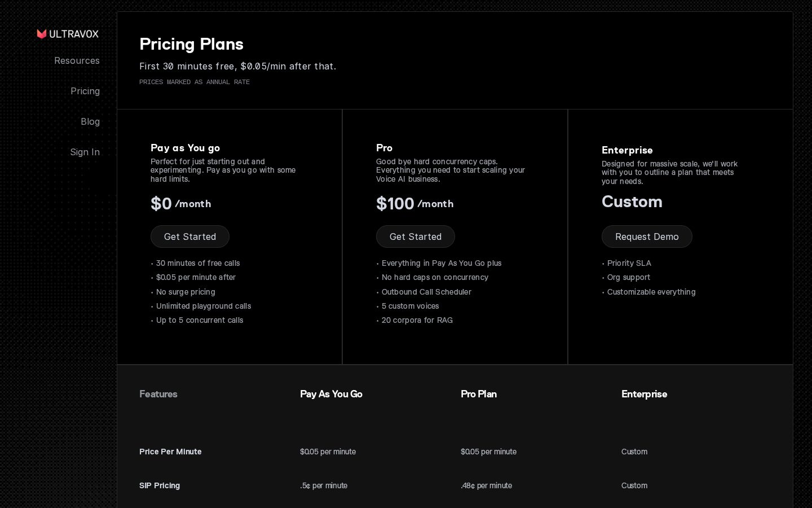Open the Resources menu item

(x=77, y=60)
